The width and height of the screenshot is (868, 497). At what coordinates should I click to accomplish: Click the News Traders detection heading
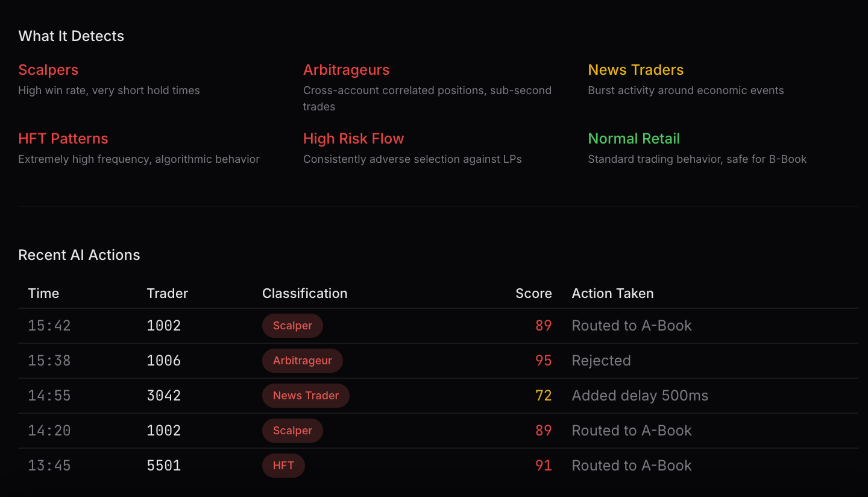[x=635, y=69]
